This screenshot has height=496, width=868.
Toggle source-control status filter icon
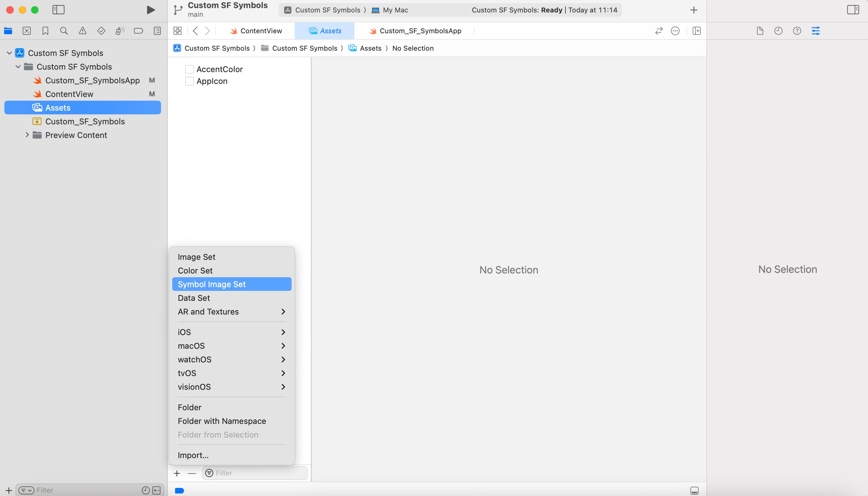click(x=156, y=490)
